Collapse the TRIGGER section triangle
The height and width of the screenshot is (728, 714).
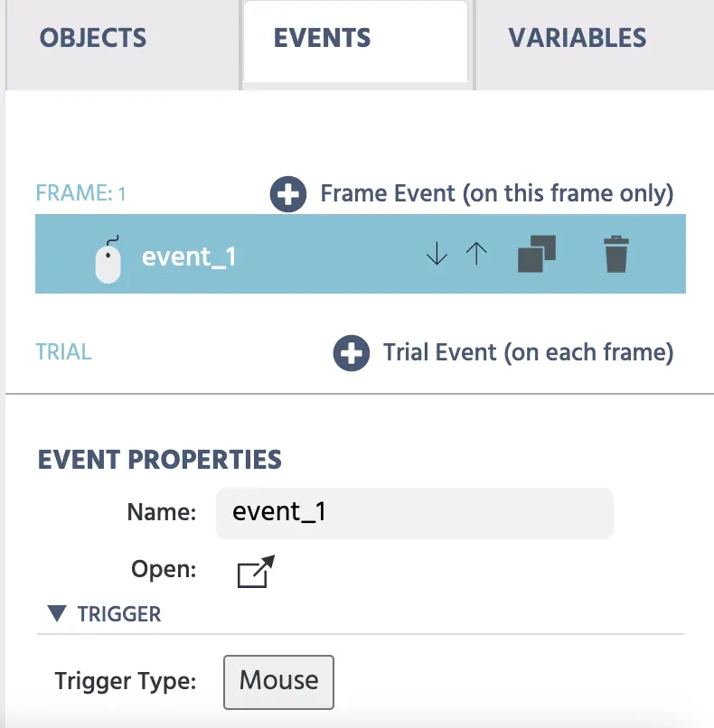57,614
